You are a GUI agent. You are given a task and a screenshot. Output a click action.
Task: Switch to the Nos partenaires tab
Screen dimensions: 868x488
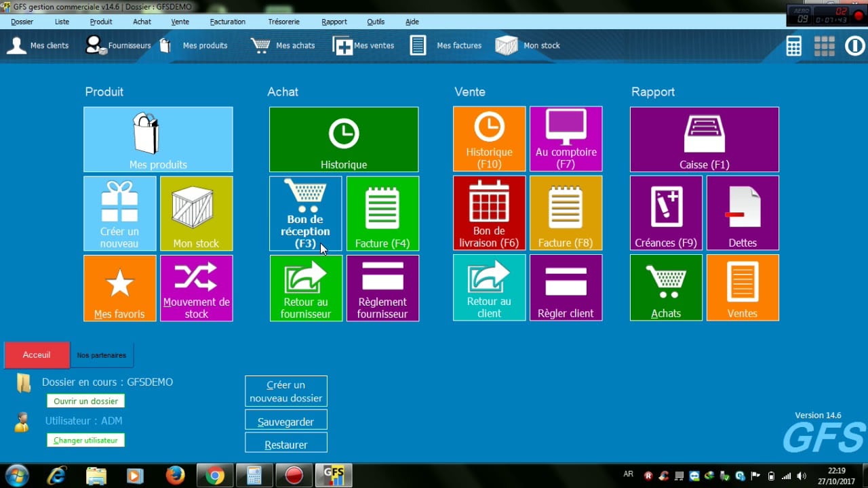click(102, 355)
